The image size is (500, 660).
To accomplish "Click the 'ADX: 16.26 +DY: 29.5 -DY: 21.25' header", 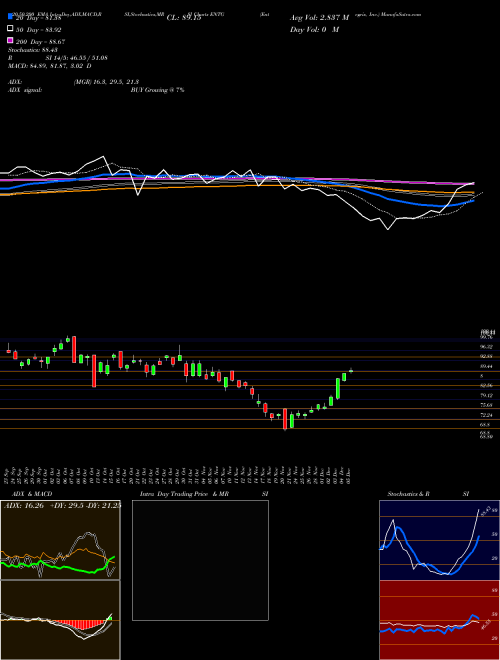I will 62,505.
